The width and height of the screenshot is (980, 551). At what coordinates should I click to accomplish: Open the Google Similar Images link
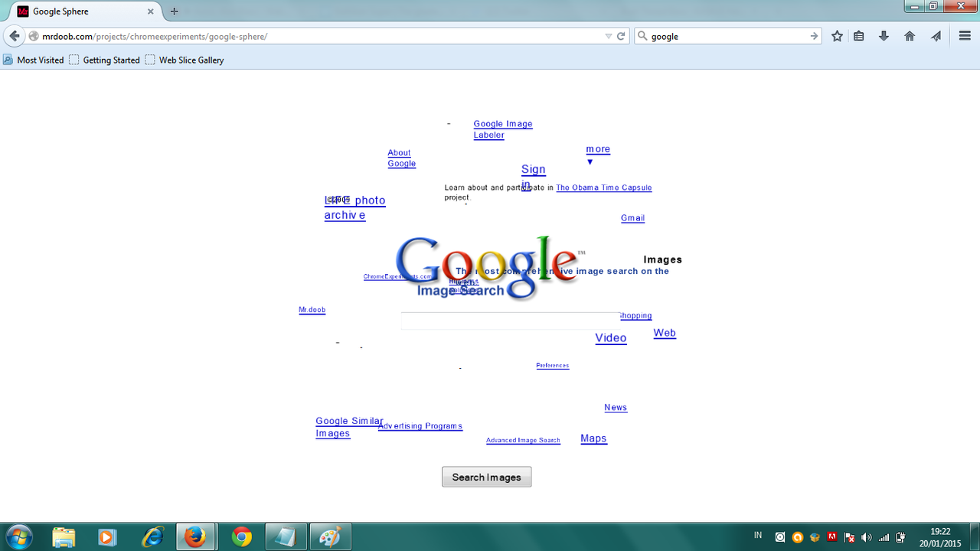349,427
